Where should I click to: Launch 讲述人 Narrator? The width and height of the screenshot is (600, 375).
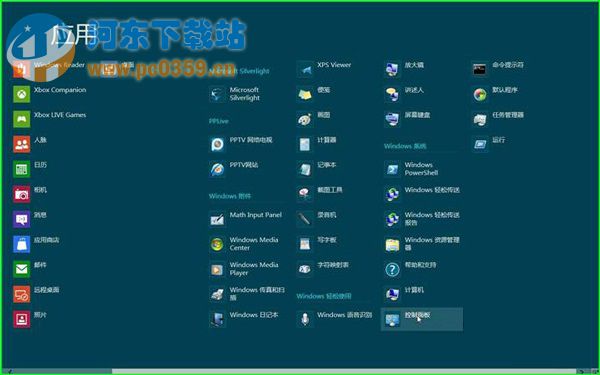404,94
